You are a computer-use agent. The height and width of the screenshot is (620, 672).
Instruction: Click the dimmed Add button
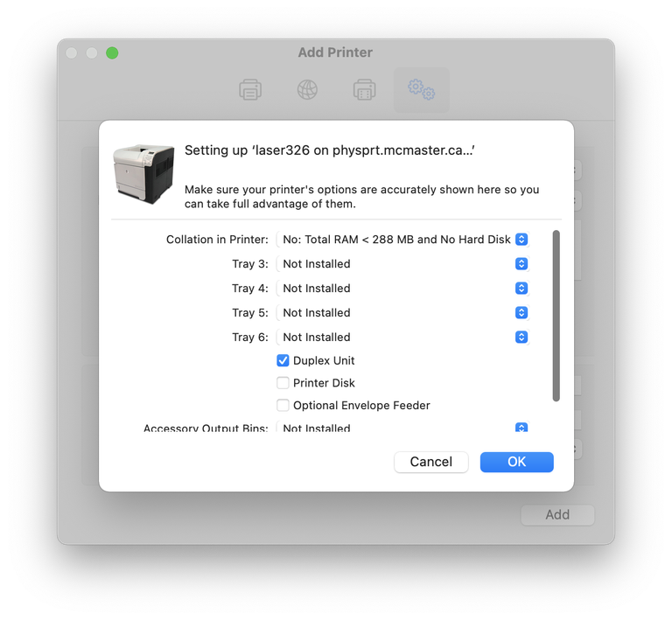(x=557, y=515)
